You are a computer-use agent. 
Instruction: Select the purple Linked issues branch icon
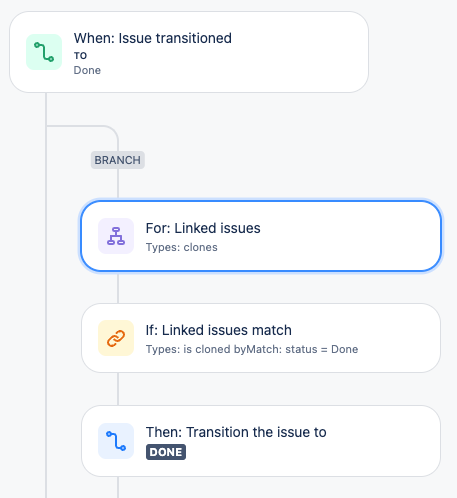[x=116, y=236]
